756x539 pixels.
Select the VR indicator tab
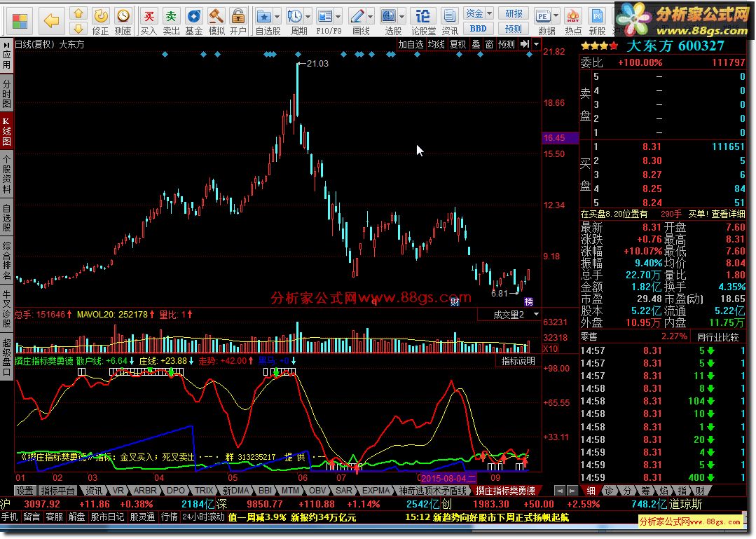tap(118, 491)
